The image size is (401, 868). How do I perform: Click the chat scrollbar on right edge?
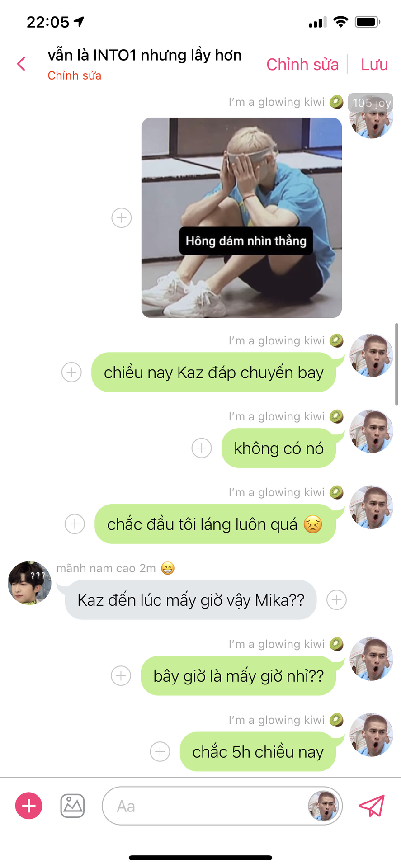[396, 364]
